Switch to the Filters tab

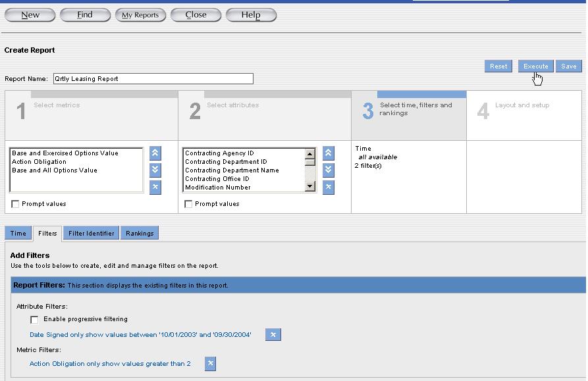(47, 234)
